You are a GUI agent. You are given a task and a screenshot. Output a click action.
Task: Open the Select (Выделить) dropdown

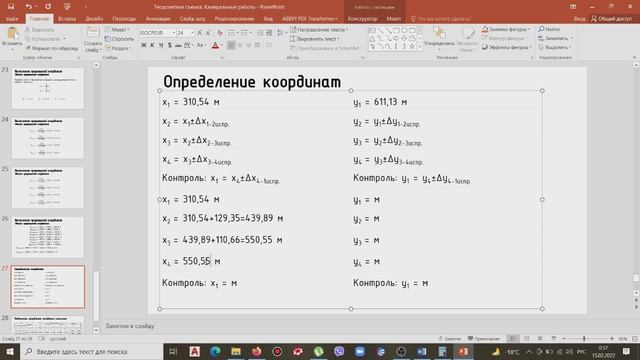click(555, 47)
